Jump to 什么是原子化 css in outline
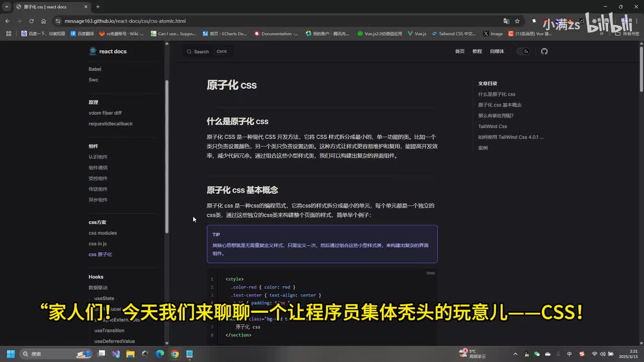The height and width of the screenshot is (362, 644). pos(497,94)
